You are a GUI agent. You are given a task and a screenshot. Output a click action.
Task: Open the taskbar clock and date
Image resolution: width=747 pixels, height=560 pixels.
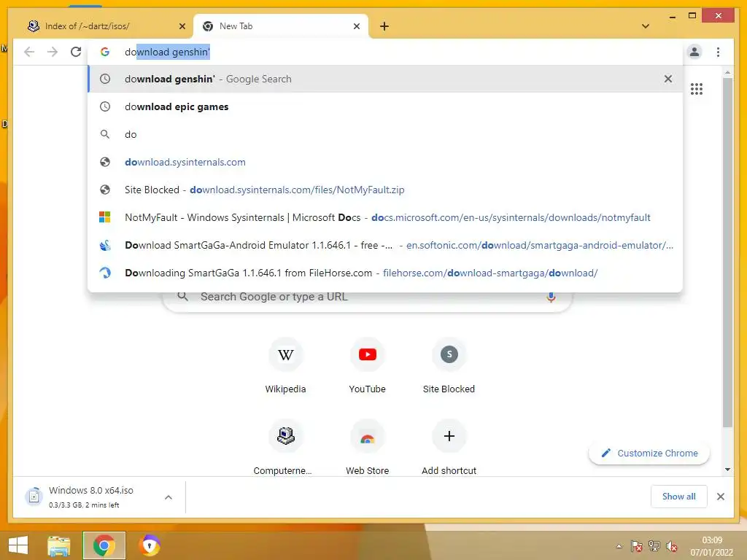pos(712,546)
